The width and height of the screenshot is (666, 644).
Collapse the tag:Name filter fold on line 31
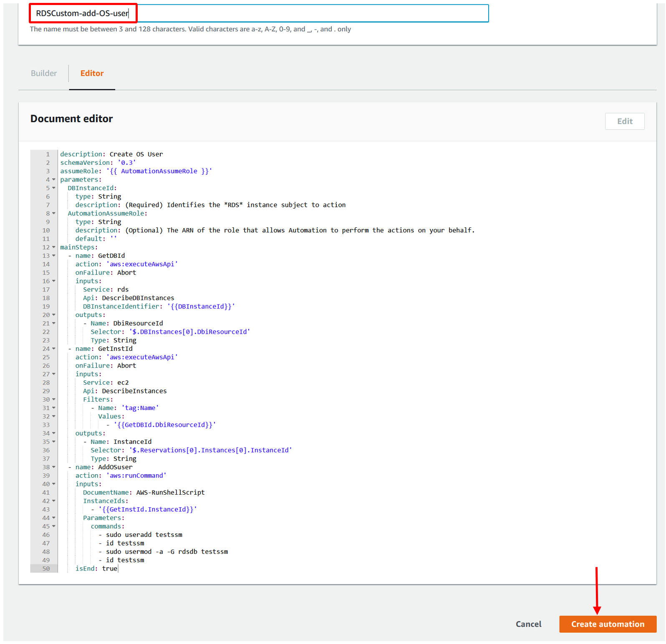(x=54, y=408)
